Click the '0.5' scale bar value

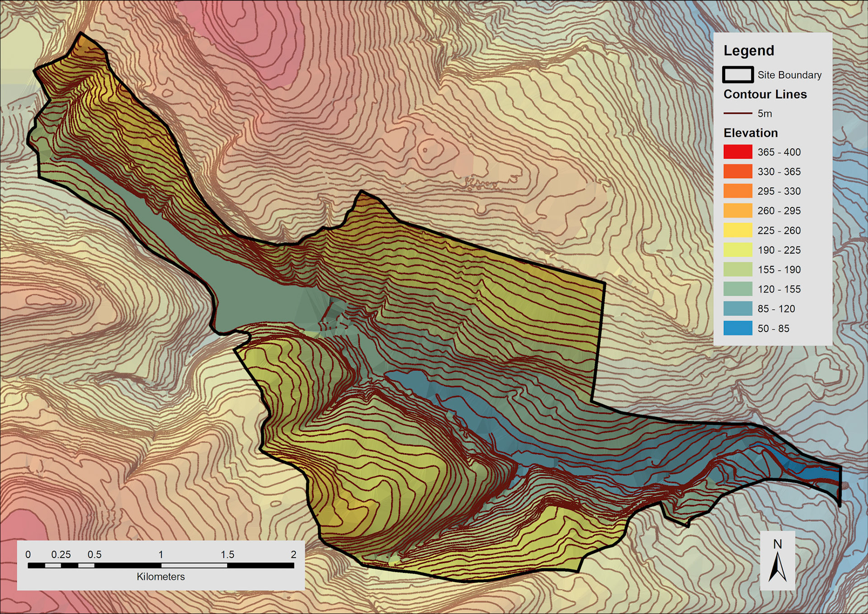tap(94, 555)
